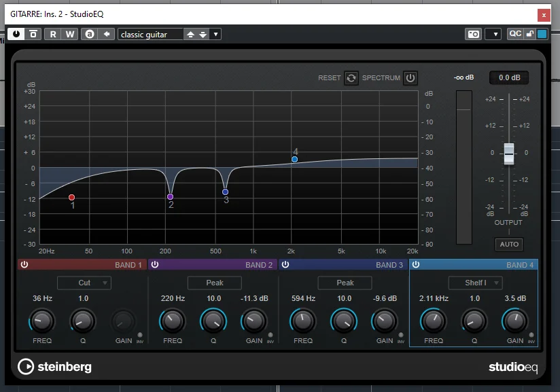Select band 3 handle on EQ curve
560x392 pixels.
[x=226, y=192]
